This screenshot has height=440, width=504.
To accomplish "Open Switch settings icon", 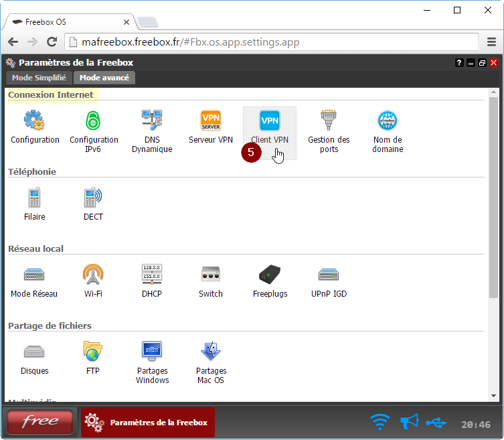I will 211,274.
